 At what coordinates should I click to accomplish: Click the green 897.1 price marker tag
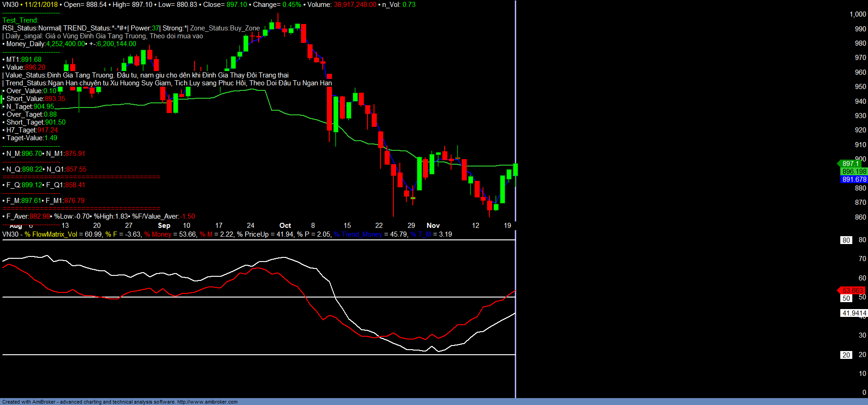tap(850, 164)
